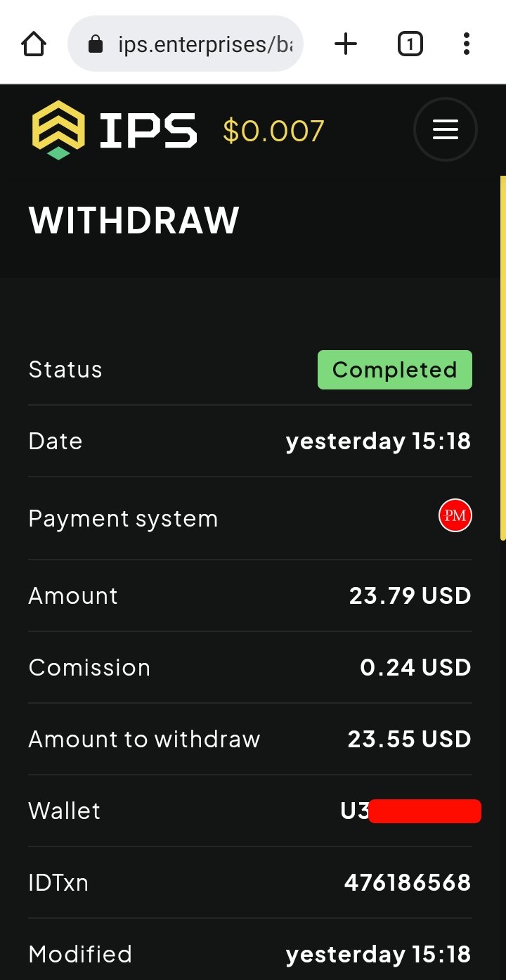
Task: Open the browser three-dot menu
Action: click(x=466, y=45)
